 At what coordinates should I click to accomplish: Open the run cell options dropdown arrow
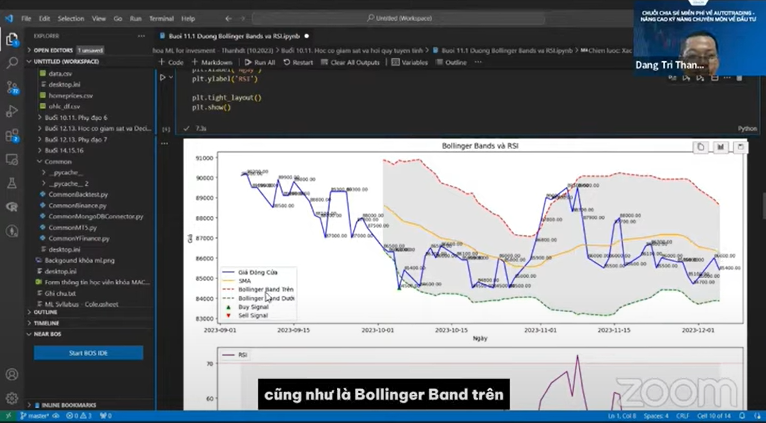tap(171, 77)
